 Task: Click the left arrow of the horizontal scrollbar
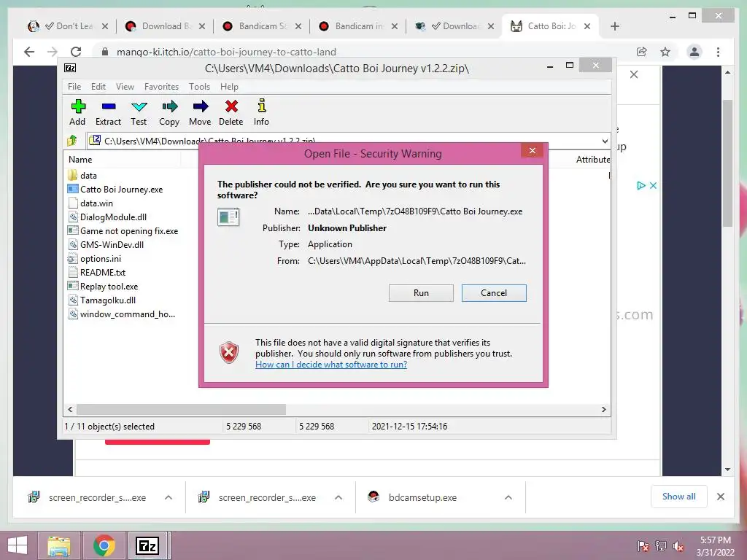click(x=70, y=409)
